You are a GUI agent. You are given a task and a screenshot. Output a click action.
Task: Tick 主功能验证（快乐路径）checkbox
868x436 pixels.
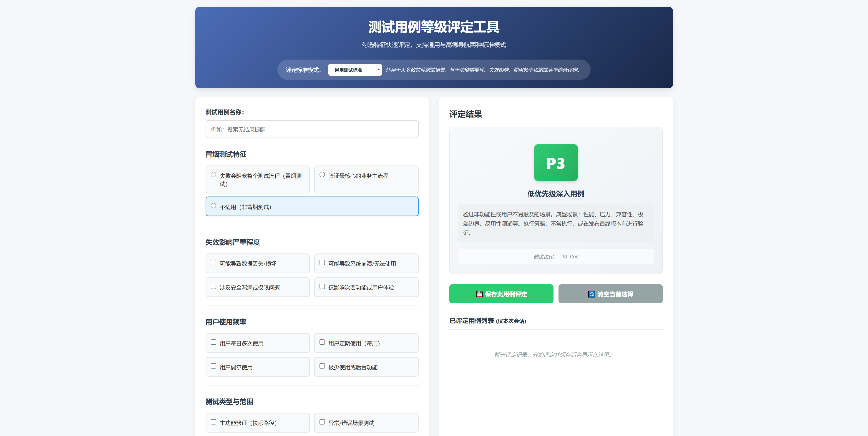[x=213, y=422]
